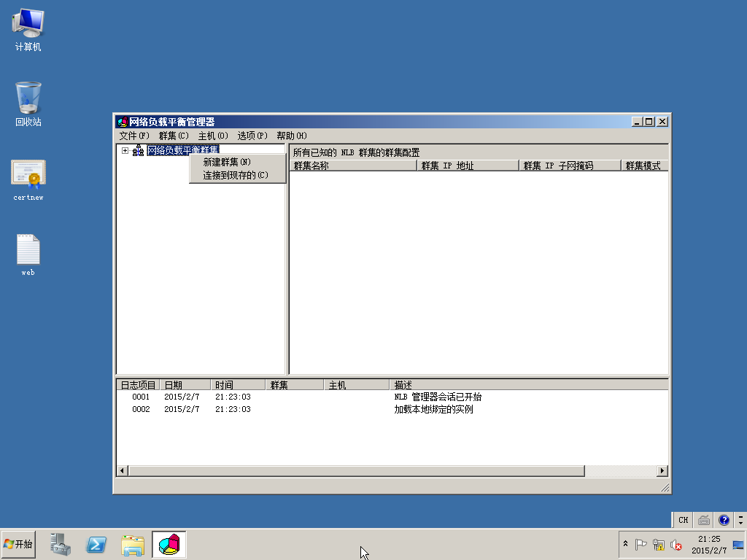The width and height of the screenshot is (747, 560).
Task: Sort by 群集名称 column header
Action: (354, 166)
